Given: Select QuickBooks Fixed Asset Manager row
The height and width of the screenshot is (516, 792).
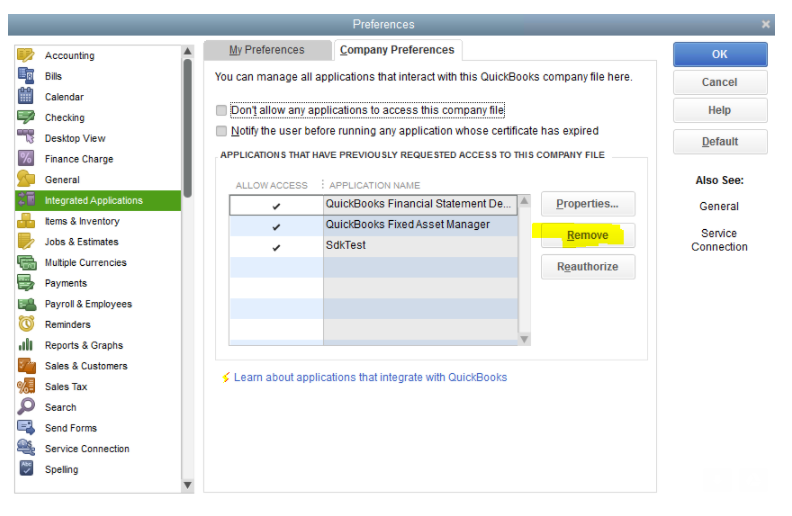Looking at the screenshot, I should point(374,226).
